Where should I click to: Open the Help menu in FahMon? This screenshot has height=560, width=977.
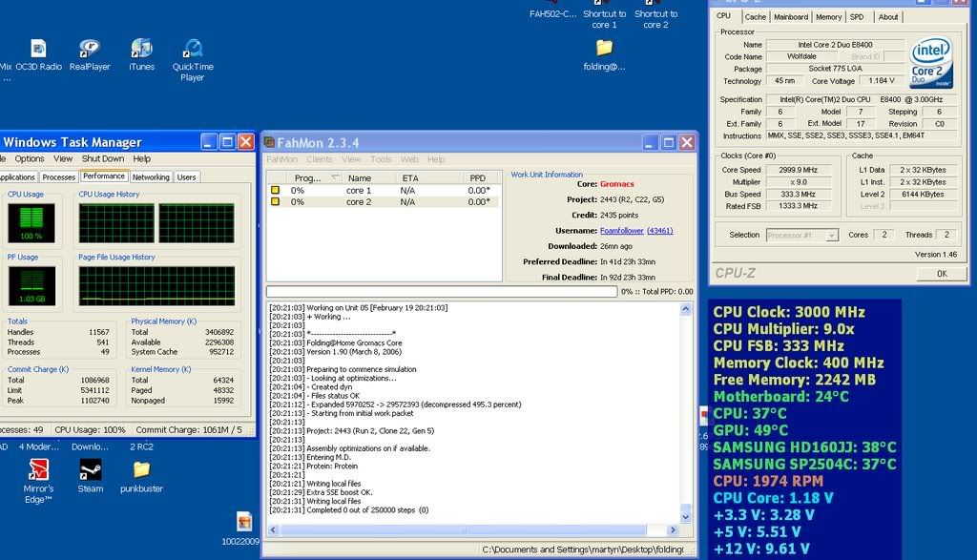436,159
